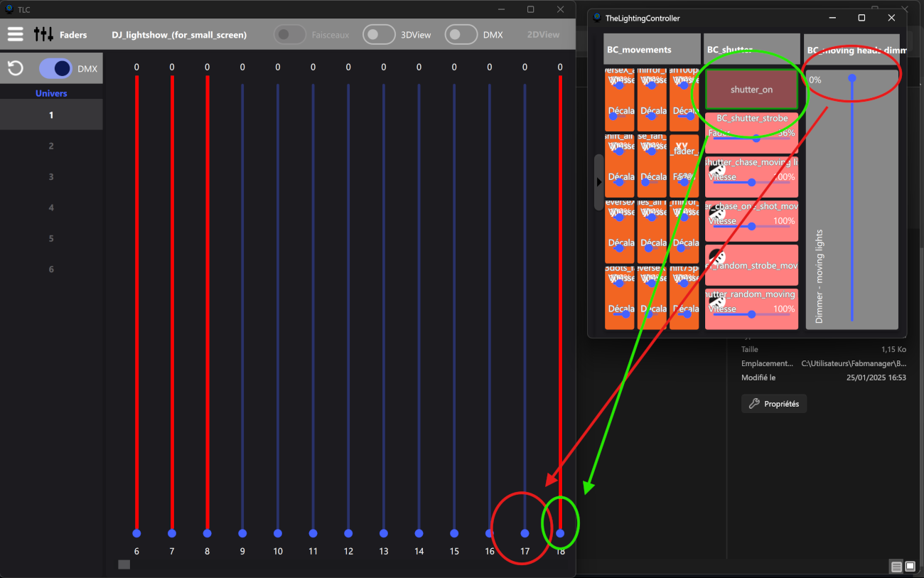Activate the shutter_on button
This screenshot has height=578, width=924.
751,90
